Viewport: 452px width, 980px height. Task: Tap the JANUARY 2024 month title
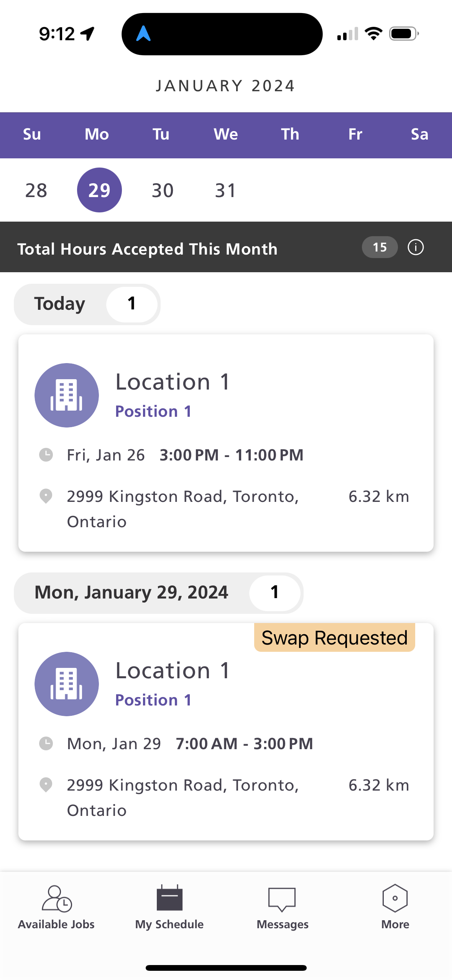pyautogui.click(x=226, y=86)
